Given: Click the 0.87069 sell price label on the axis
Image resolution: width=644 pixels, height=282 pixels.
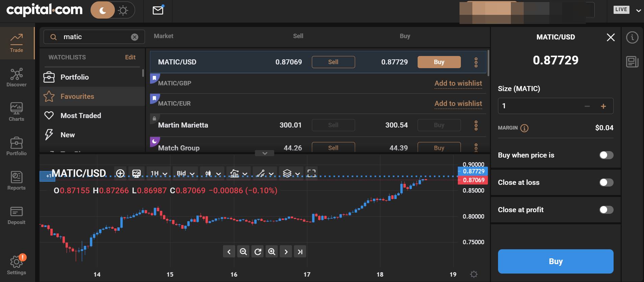Looking at the screenshot, I should tap(473, 180).
